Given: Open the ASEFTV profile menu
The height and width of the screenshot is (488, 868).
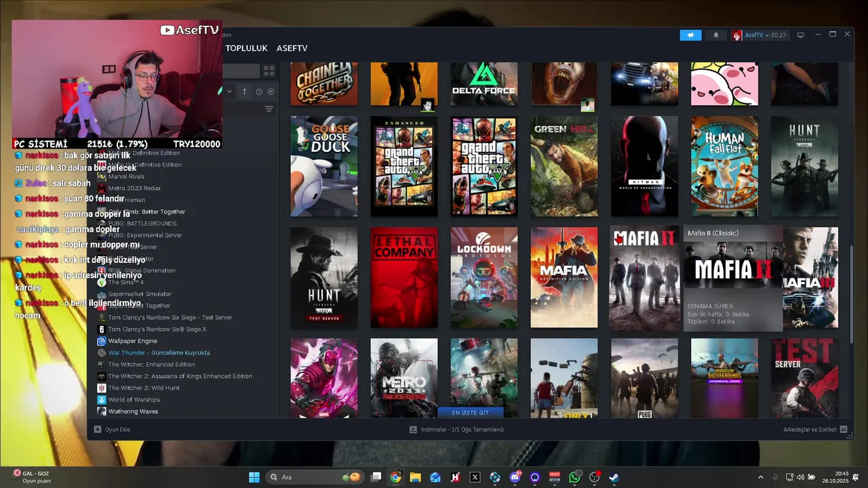Looking at the screenshot, I should tap(292, 48).
